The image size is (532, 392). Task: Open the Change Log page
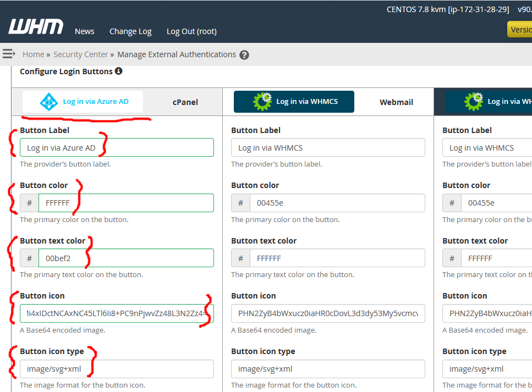pos(130,31)
